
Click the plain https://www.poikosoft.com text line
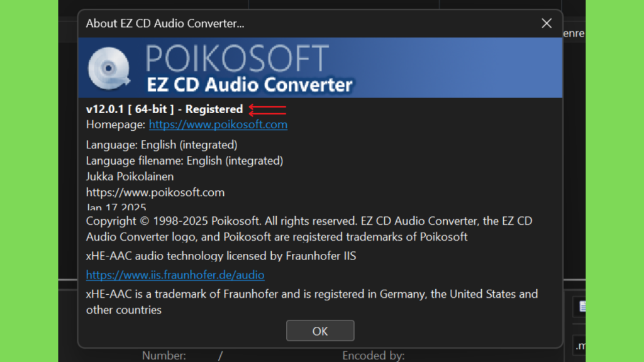(155, 192)
